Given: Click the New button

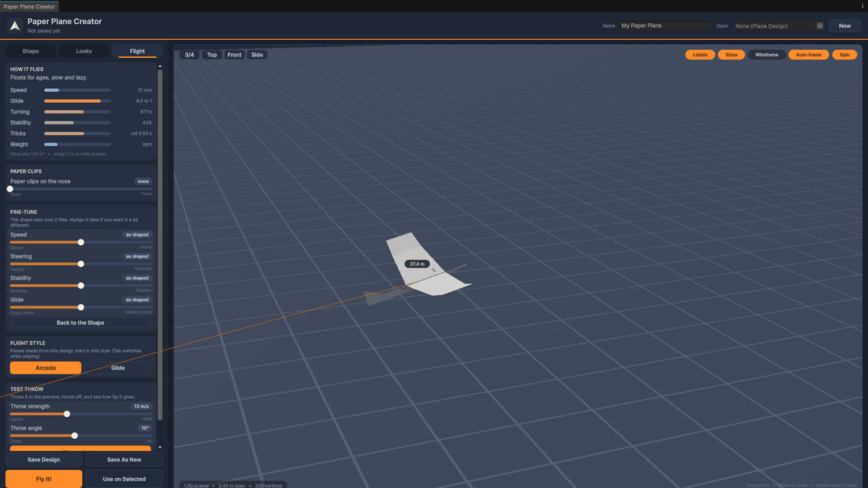Looking at the screenshot, I should pos(845,26).
